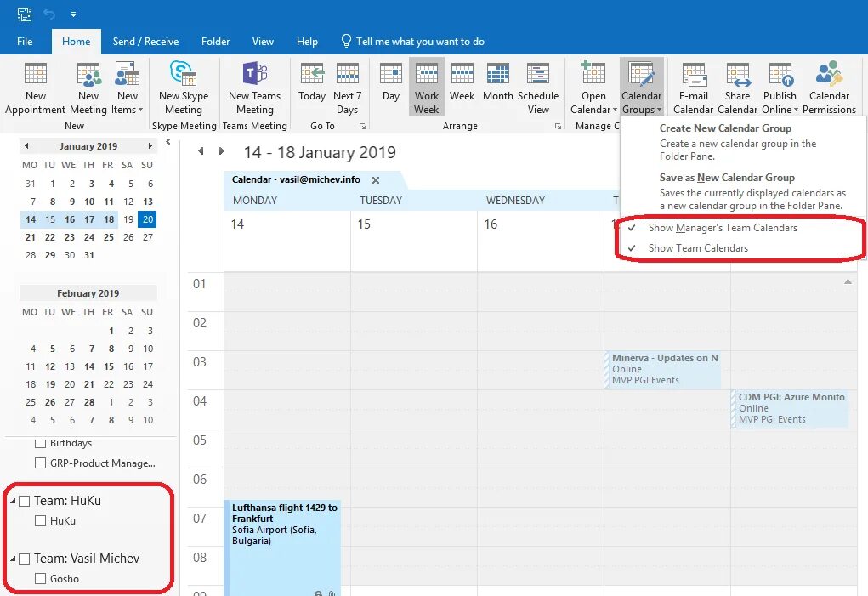Select the Month view
868x596 pixels.
click(497, 85)
